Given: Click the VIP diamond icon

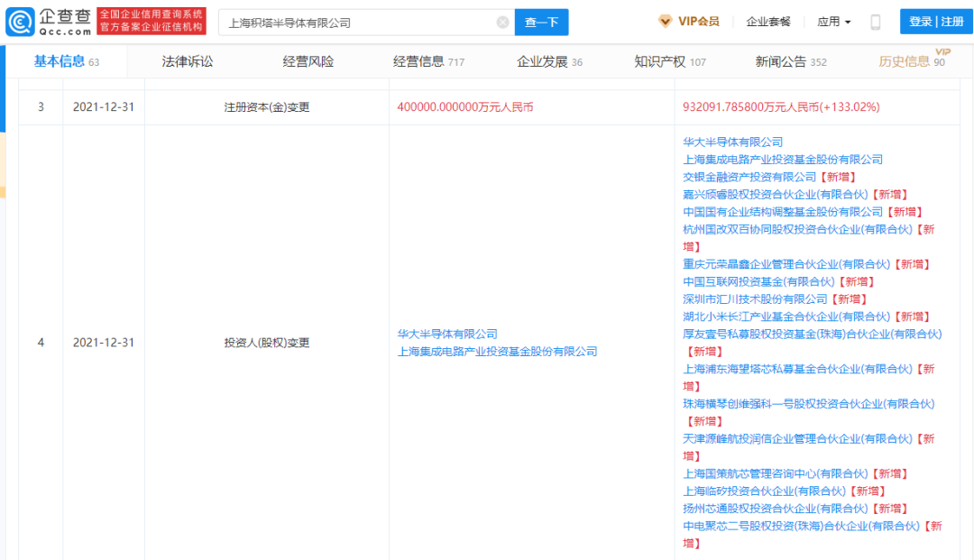Looking at the screenshot, I should (x=665, y=22).
